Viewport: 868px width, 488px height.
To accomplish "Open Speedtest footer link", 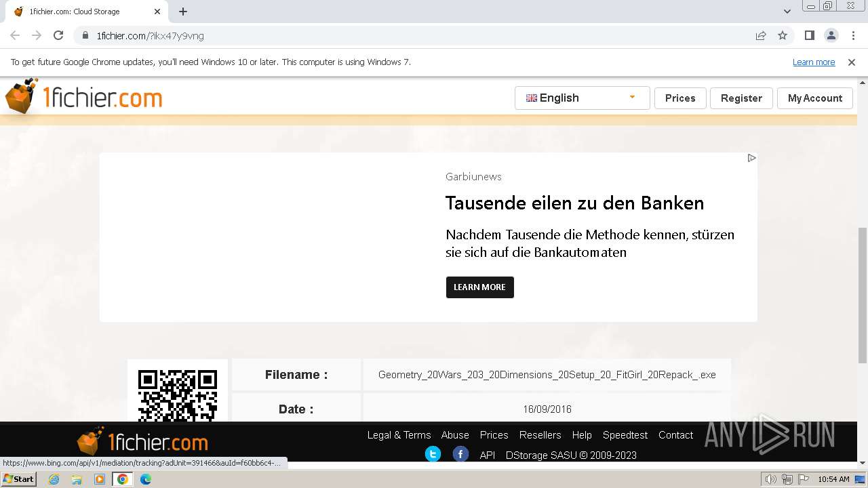I will tap(625, 435).
